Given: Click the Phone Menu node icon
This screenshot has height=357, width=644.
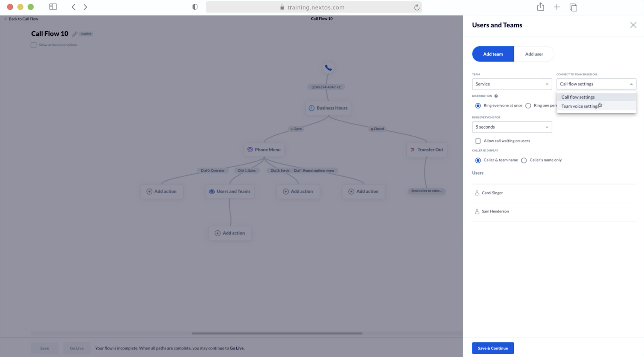Looking at the screenshot, I should (x=250, y=150).
